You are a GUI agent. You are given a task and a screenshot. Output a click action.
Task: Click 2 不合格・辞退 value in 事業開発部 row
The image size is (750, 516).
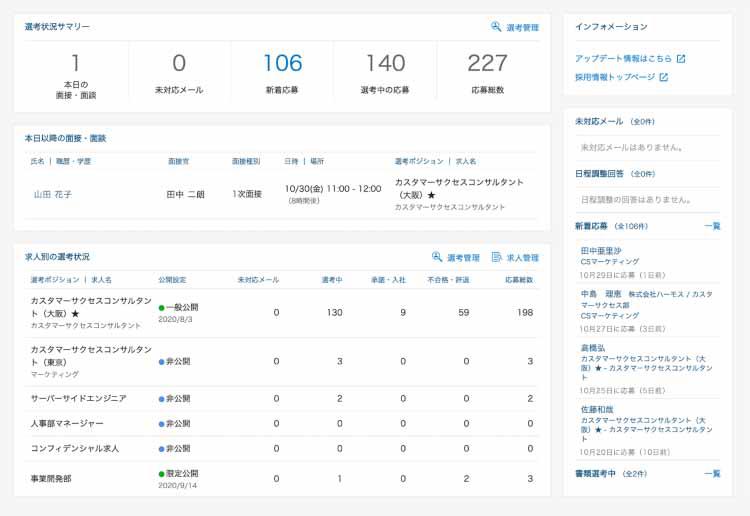pos(466,478)
